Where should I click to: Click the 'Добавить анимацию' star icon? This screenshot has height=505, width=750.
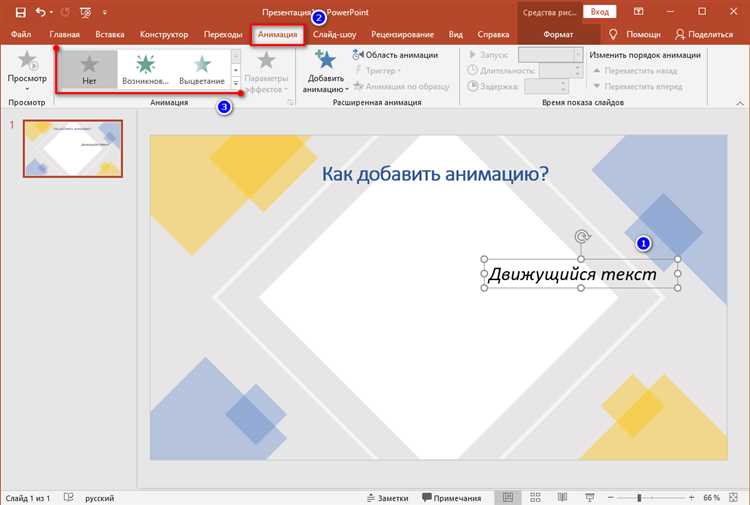(325, 62)
